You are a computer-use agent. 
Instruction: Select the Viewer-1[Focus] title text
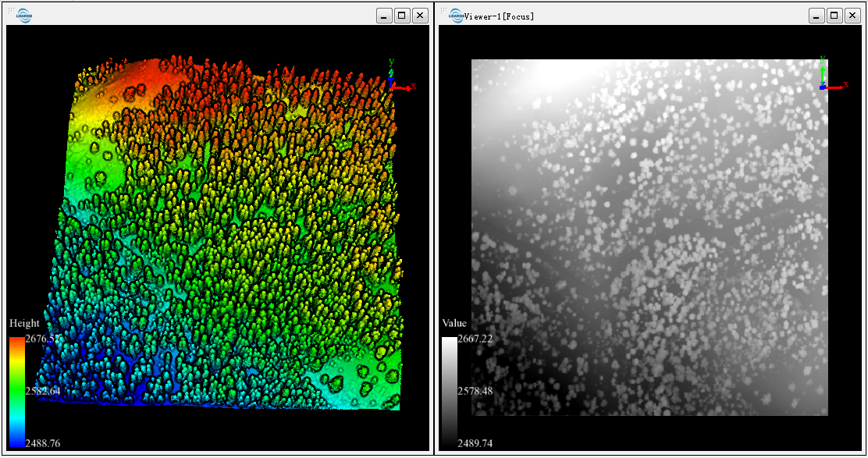500,16
